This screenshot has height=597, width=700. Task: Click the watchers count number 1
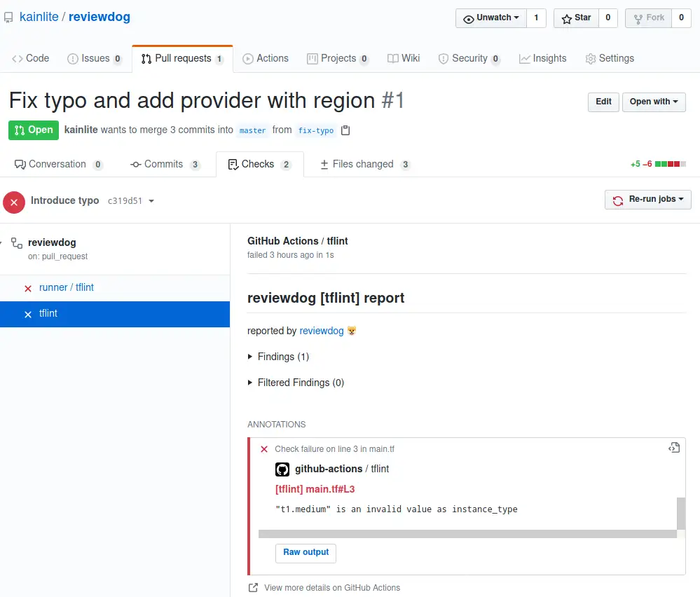(x=536, y=18)
